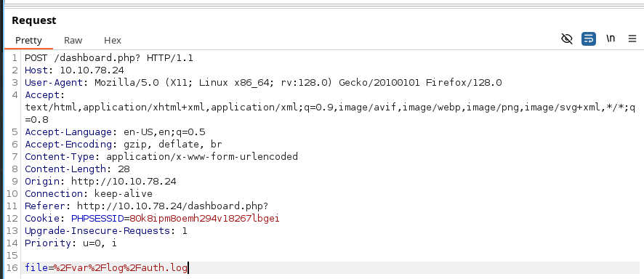
Task: Switch to the Pretty tab
Action: pos(28,40)
